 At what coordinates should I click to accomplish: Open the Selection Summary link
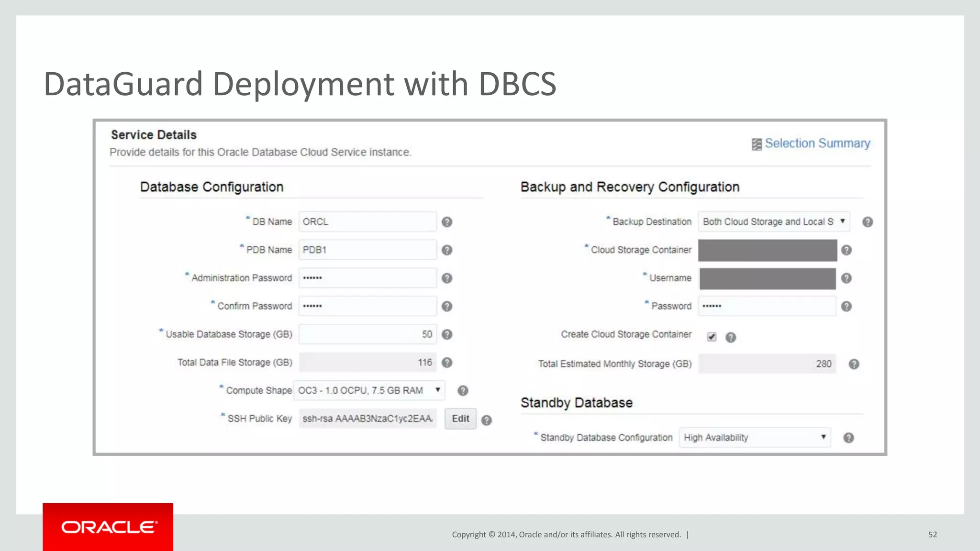tap(817, 143)
